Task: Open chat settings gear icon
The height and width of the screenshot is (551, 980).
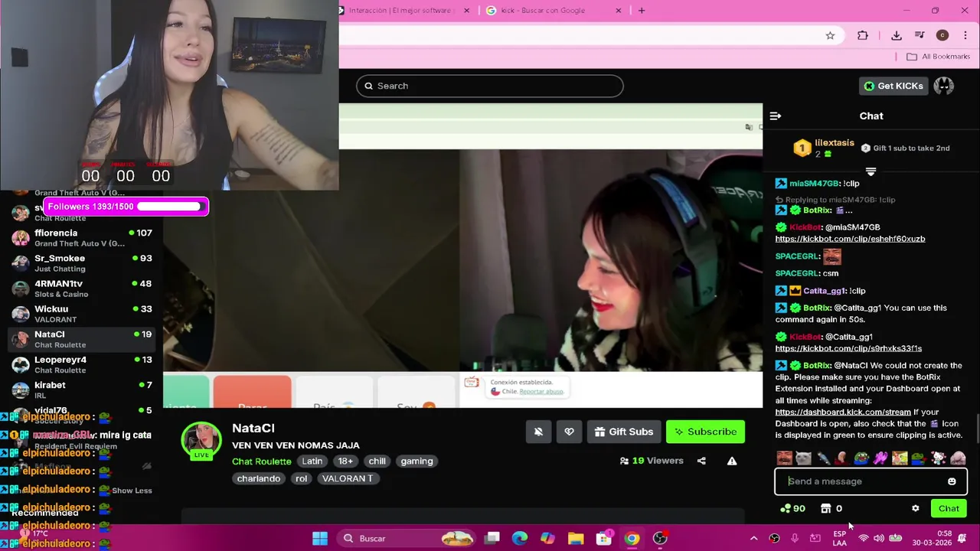Action: tap(915, 508)
